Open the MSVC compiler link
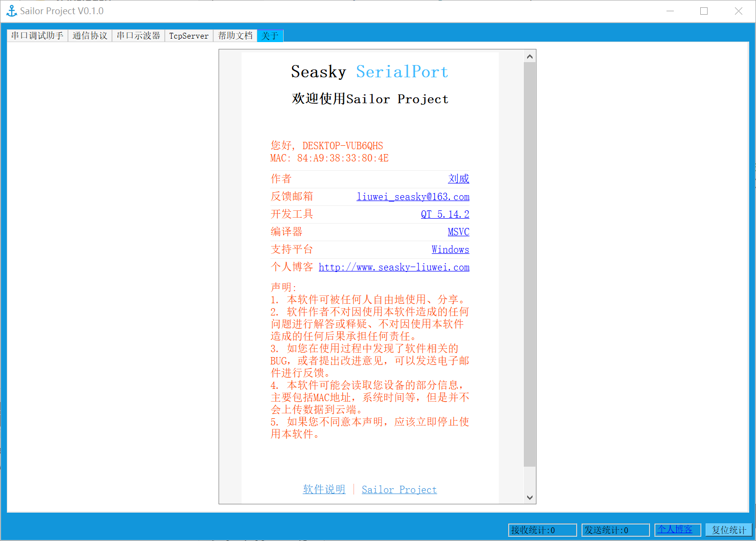 click(x=459, y=232)
